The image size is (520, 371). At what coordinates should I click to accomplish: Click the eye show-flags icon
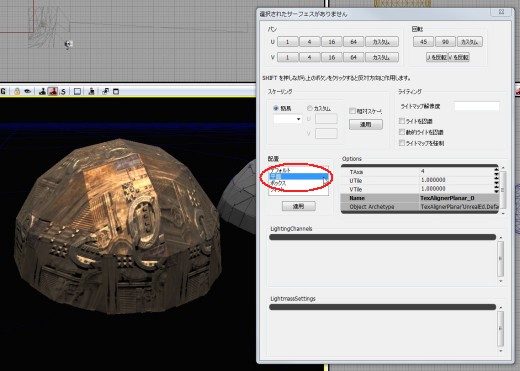click(x=28, y=91)
